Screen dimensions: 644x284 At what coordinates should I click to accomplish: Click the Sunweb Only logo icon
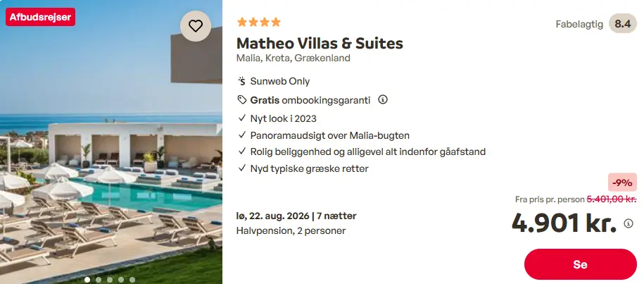[241, 81]
